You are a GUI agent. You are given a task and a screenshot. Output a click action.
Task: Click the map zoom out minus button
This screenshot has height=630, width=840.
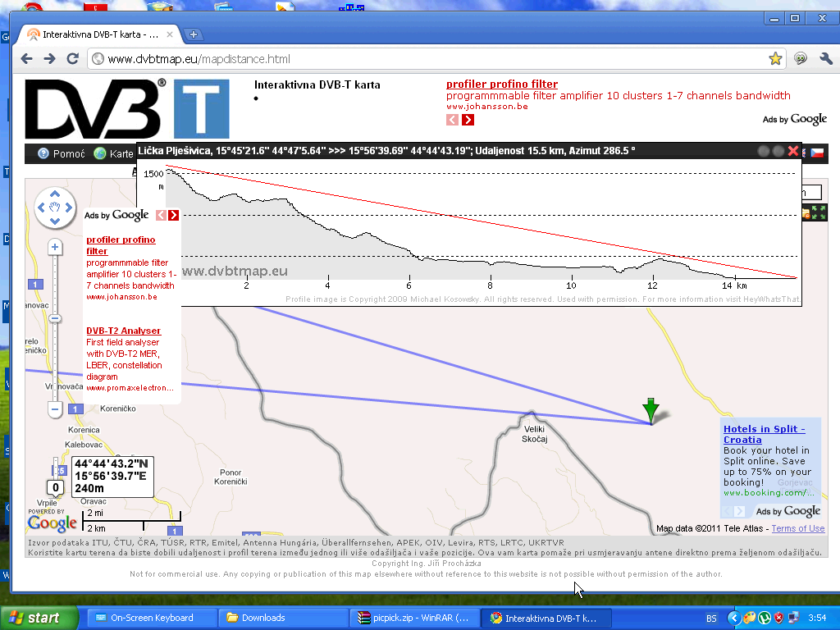(55, 408)
